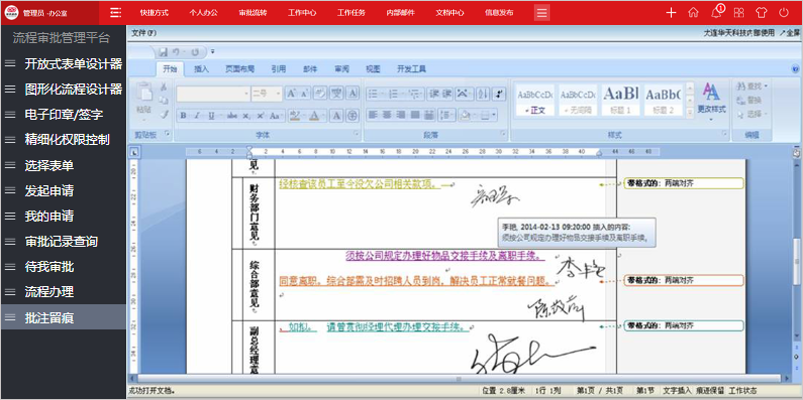Click the Undo arrow icon

(176, 52)
